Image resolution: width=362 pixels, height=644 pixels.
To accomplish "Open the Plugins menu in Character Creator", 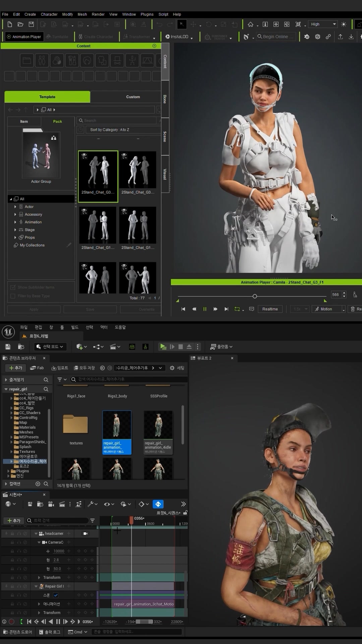I will coord(147,14).
